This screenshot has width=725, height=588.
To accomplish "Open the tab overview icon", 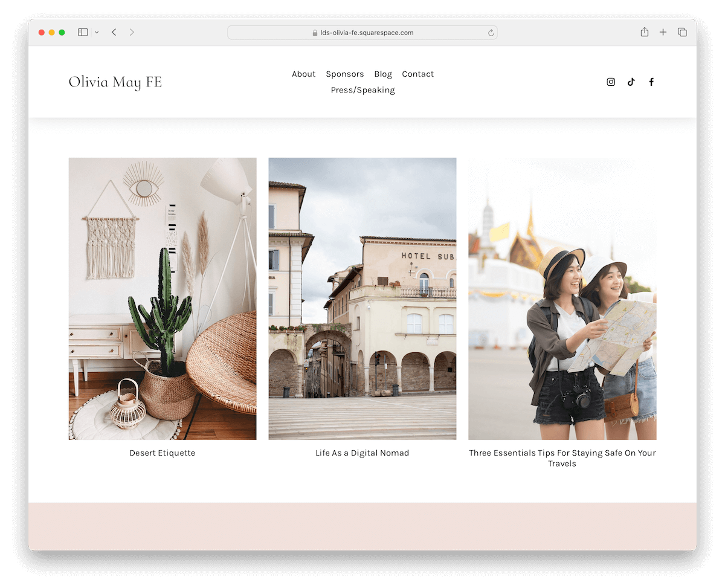I will (682, 32).
